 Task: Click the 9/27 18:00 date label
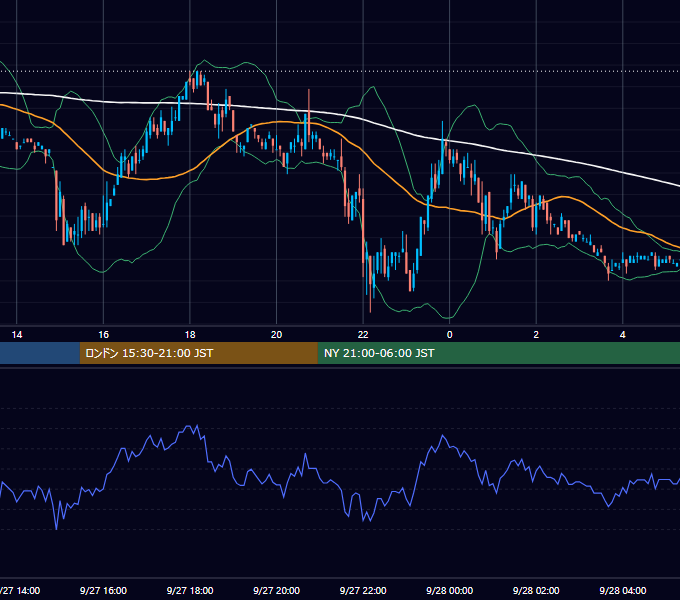click(x=190, y=590)
